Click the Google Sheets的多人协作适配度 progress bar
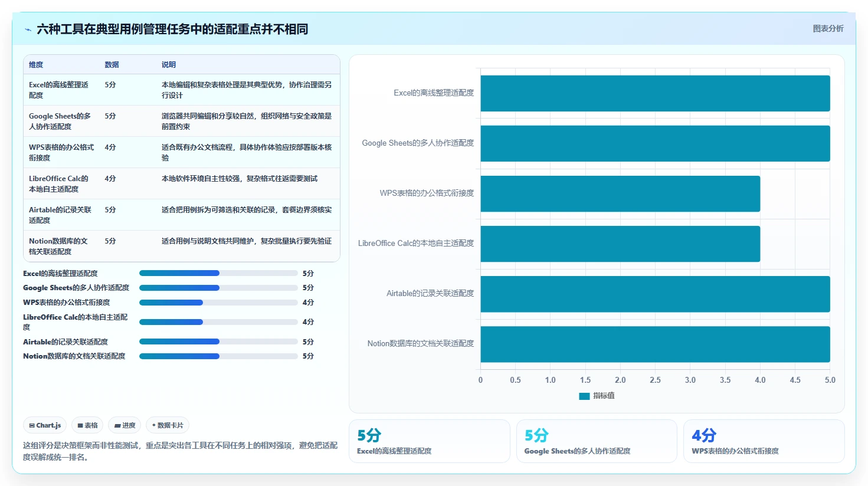Screen dimensions: 868x486 pos(218,288)
